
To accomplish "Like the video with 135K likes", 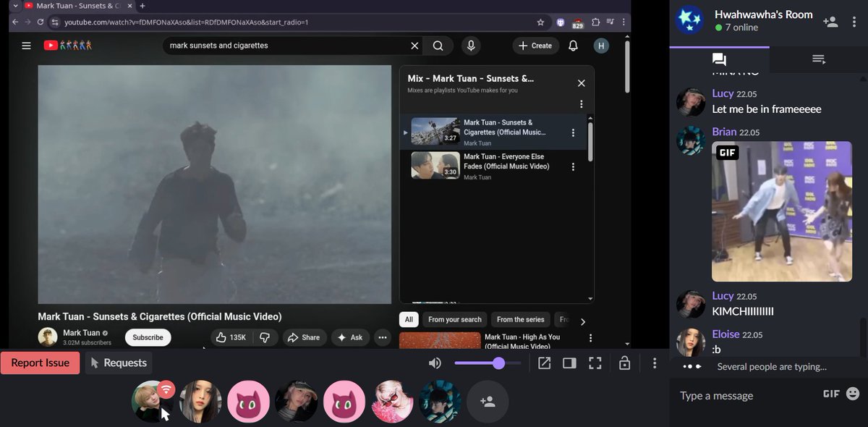I will point(231,337).
